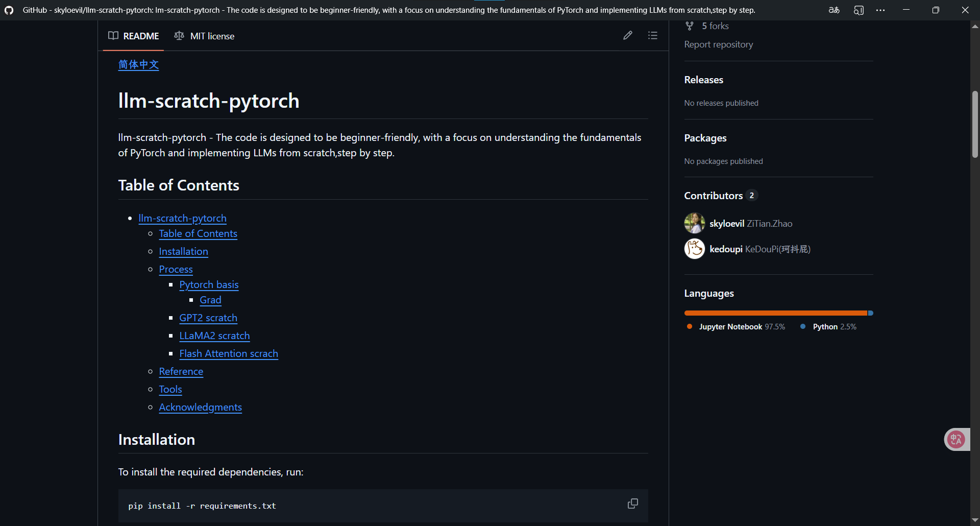Image resolution: width=980 pixels, height=526 pixels.
Task: Open the translate page icon in title bar
Action: click(x=834, y=10)
